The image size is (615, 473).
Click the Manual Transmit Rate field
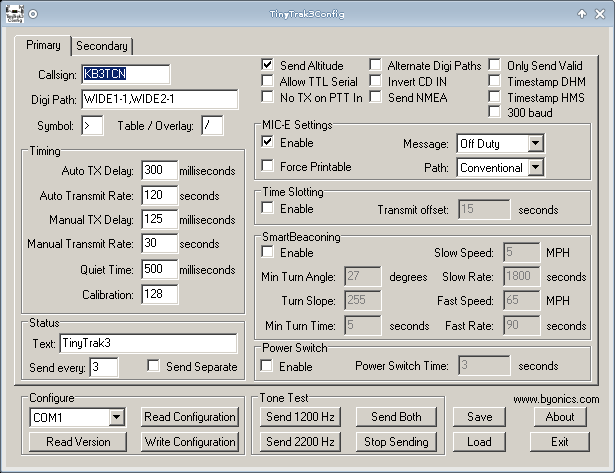click(x=159, y=243)
